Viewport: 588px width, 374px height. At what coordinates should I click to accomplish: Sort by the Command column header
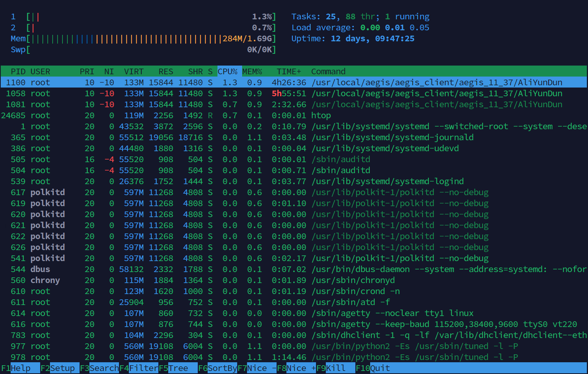pos(328,72)
